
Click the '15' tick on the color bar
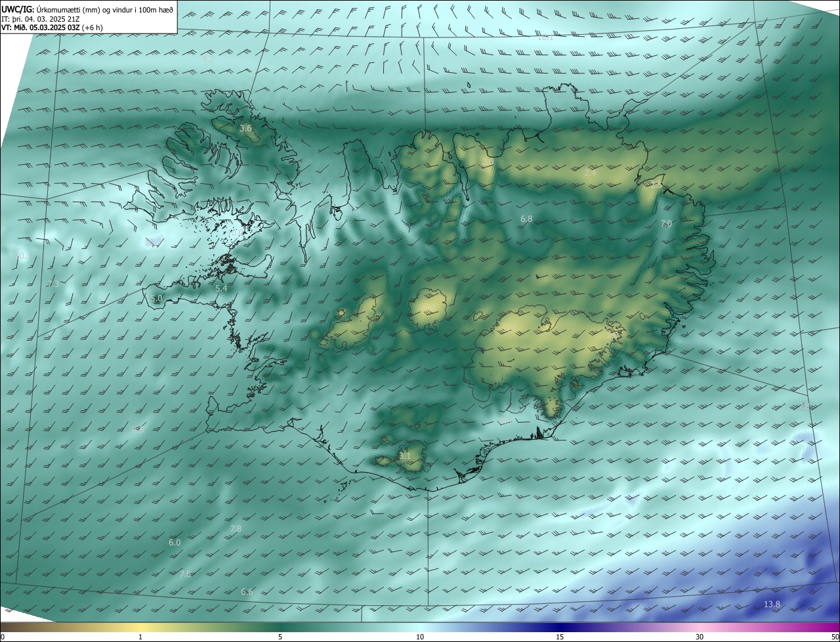pyautogui.click(x=560, y=637)
